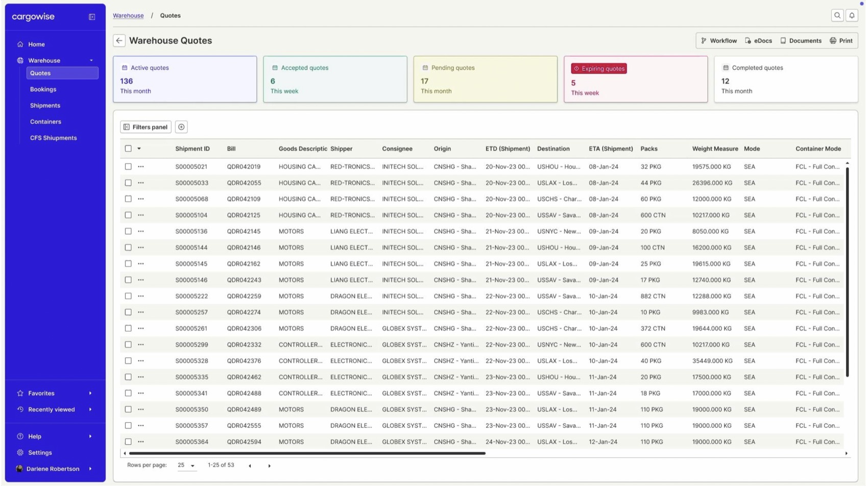The width and height of the screenshot is (868, 487).
Task: Click the Active quotes calendar icon
Action: point(125,68)
